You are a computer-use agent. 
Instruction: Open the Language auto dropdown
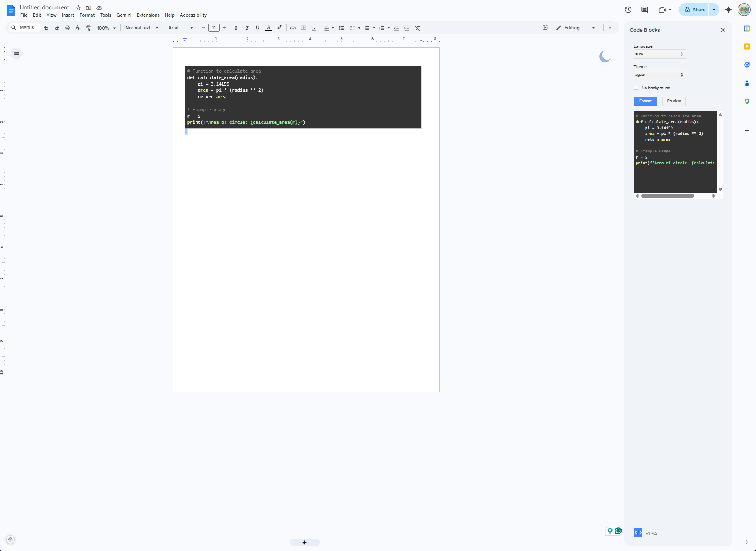coord(659,54)
